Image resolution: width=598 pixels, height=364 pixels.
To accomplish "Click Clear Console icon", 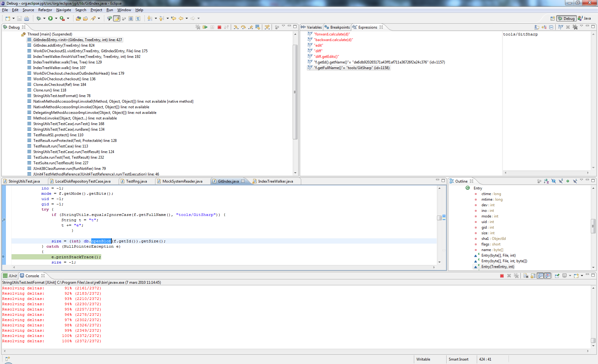I will 526,276.
